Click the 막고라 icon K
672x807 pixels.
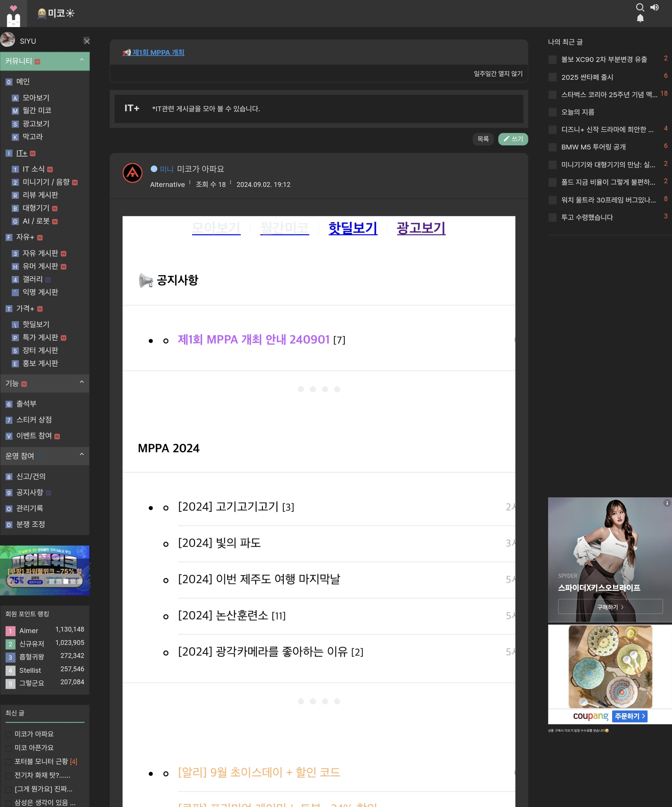point(15,137)
